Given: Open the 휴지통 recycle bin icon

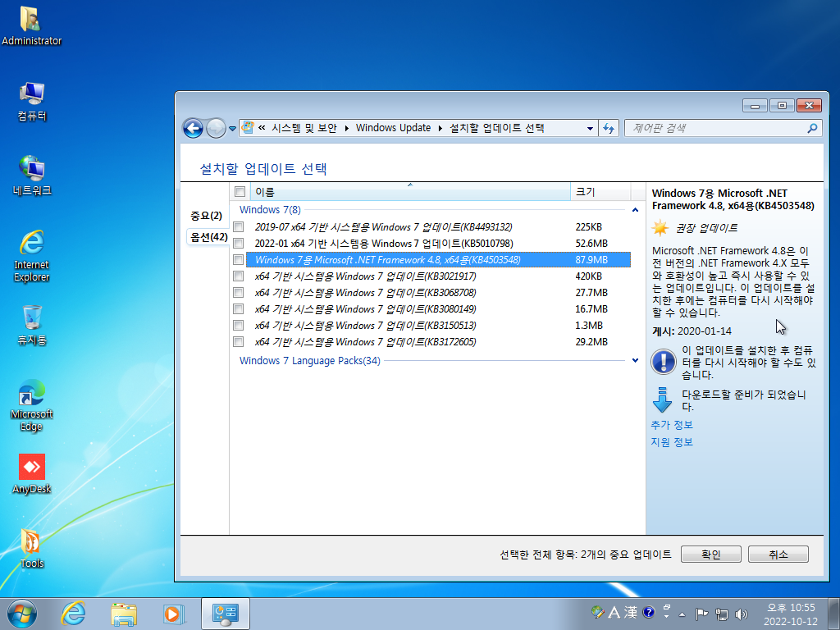Looking at the screenshot, I should 32,325.
